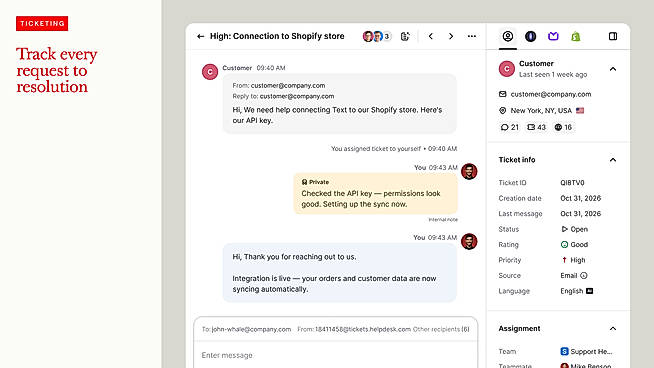Open the assigned agents avatar group
The width and height of the screenshot is (654, 368).
click(377, 36)
